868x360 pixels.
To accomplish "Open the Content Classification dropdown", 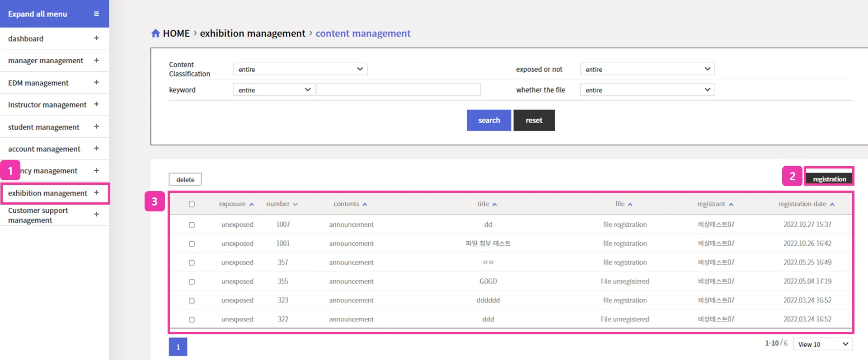I will tap(300, 69).
